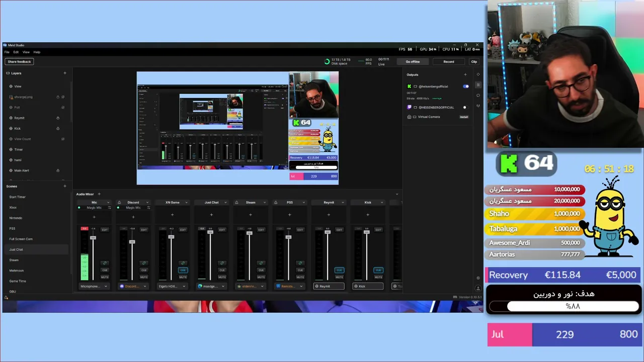Toggle the lock on the Main Alert layer
The height and width of the screenshot is (362, 644).
58,170
